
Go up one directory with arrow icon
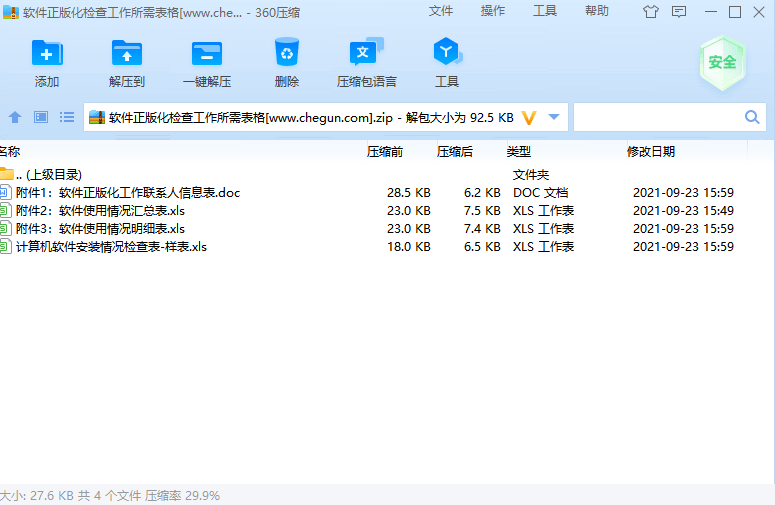15,117
